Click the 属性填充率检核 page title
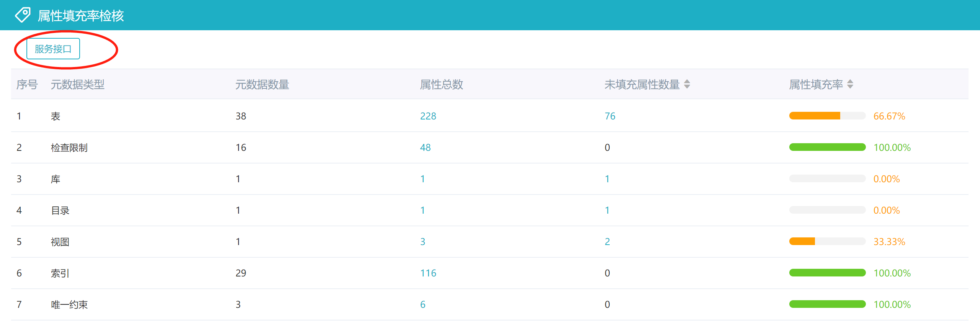 point(81,16)
